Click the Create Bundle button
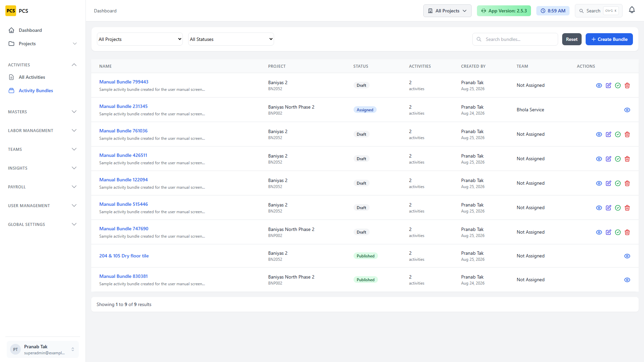The image size is (644, 362). tap(609, 39)
